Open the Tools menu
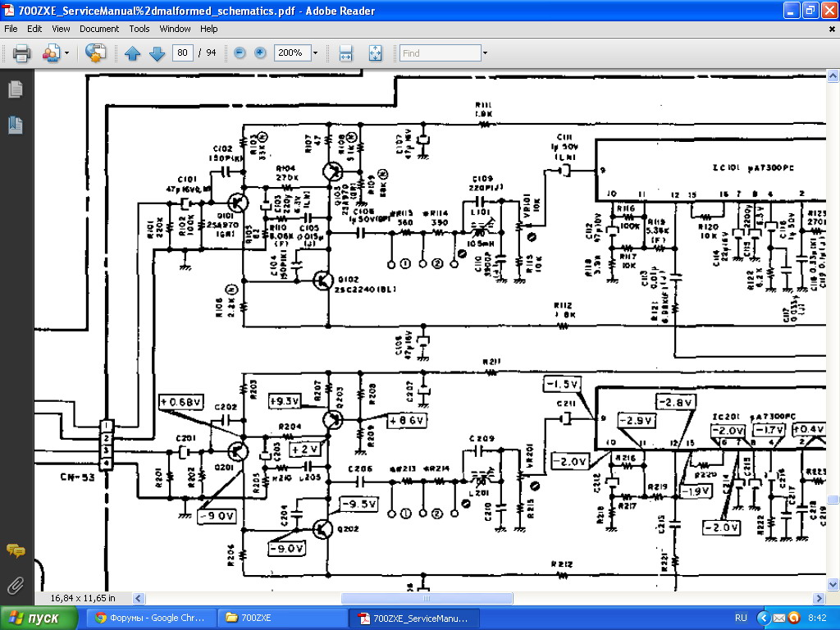Screen dimensions: 840x630 pyautogui.click(x=139, y=29)
